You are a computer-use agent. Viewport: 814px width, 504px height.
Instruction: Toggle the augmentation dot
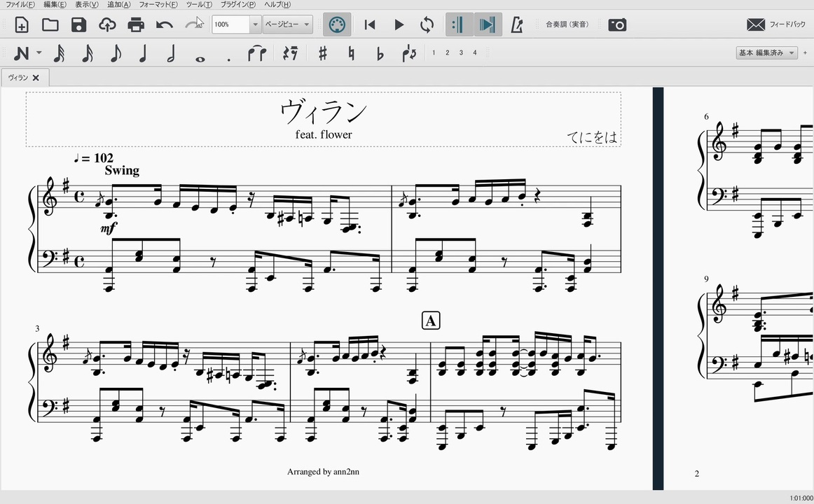click(229, 60)
